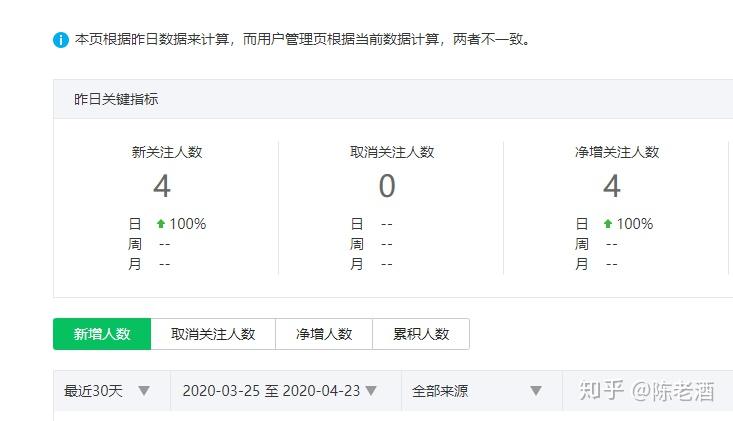Click 100% daily change under 新关注人数

tap(187, 224)
